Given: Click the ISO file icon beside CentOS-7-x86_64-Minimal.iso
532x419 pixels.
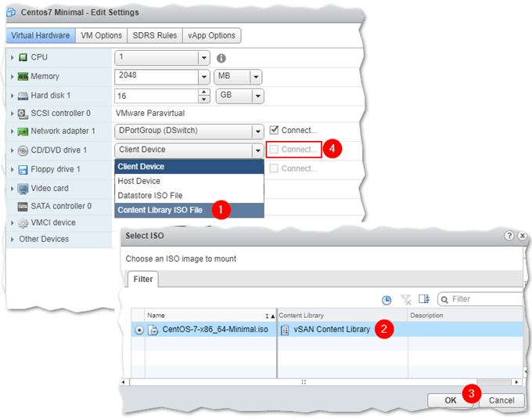Looking at the screenshot, I should point(153,330).
